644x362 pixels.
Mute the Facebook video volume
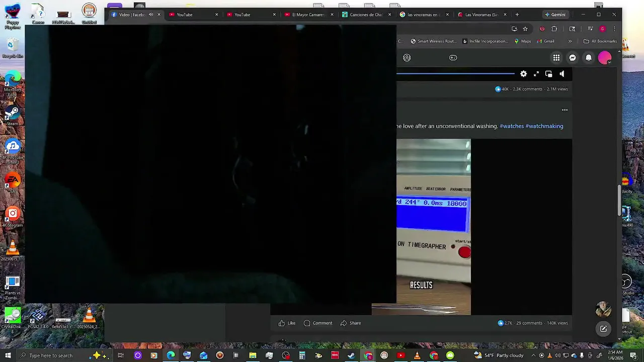562,74
